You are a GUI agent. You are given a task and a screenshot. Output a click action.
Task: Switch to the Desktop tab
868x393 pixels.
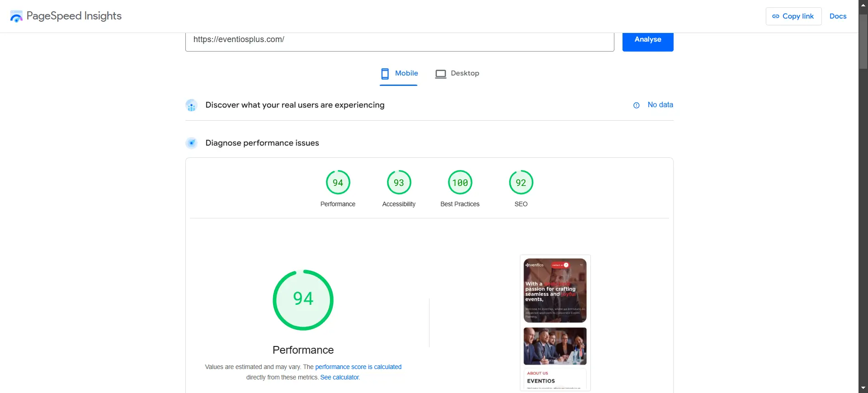point(457,74)
